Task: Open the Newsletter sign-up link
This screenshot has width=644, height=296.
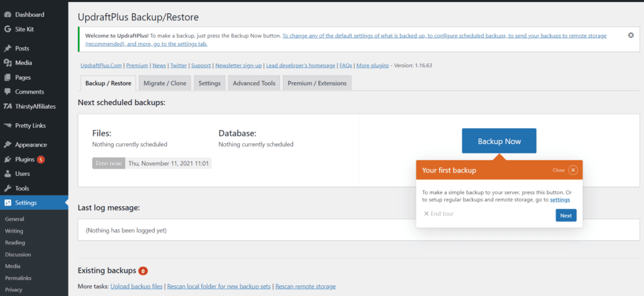Action: [238, 65]
